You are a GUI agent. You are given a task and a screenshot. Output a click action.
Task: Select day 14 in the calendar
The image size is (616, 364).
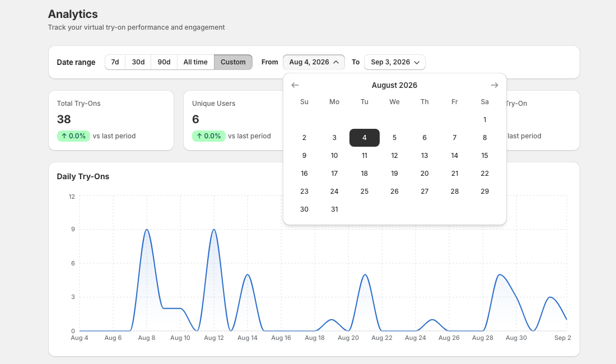point(455,156)
